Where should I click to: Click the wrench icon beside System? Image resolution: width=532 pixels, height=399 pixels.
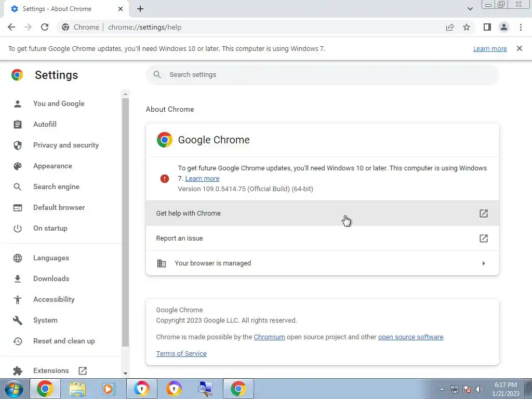[18, 321]
